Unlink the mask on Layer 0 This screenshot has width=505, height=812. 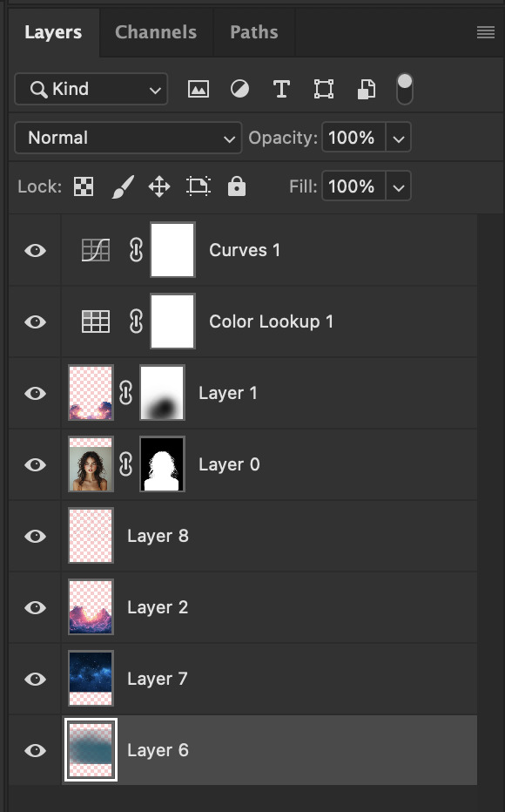point(125,464)
